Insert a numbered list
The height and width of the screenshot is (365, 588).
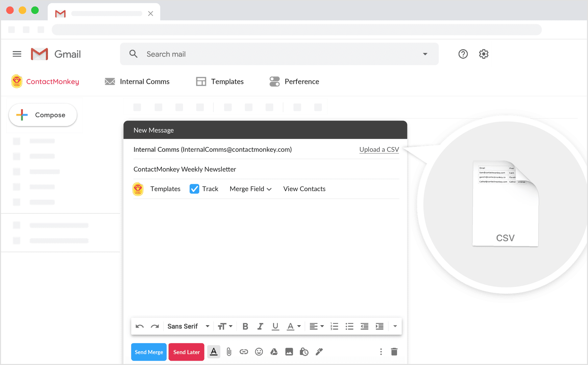click(x=334, y=326)
